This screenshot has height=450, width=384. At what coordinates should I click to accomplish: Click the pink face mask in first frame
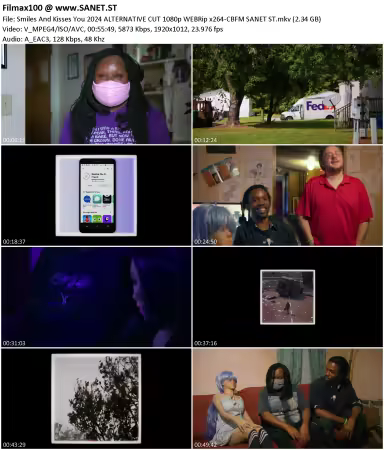(x=111, y=93)
